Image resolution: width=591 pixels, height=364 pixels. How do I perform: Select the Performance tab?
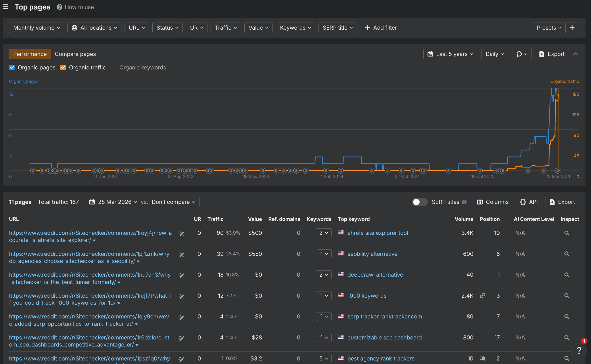pyautogui.click(x=30, y=54)
